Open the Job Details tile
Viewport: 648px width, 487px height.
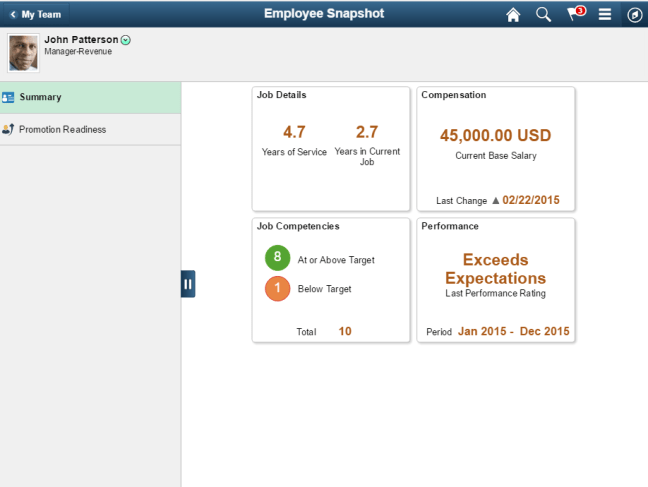click(331, 149)
